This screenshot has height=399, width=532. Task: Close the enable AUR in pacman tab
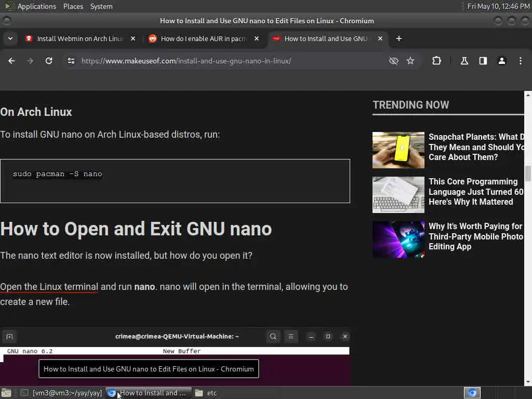coord(257,38)
